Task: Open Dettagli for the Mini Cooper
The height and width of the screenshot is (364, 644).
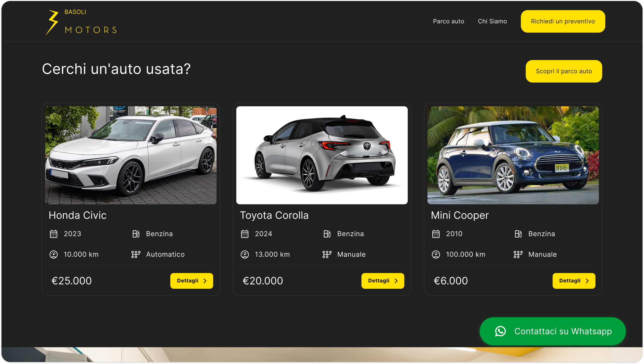Action: pyautogui.click(x=573, y=281)
